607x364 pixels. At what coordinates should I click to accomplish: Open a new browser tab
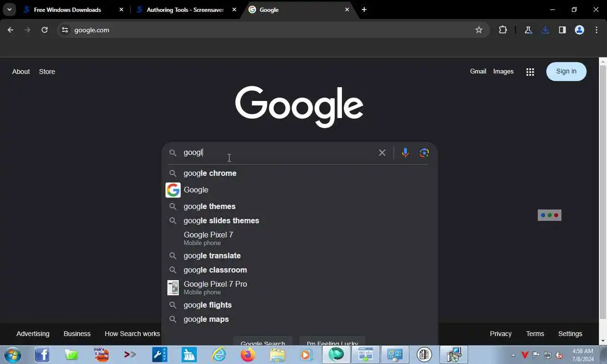[x=364, y=9]
